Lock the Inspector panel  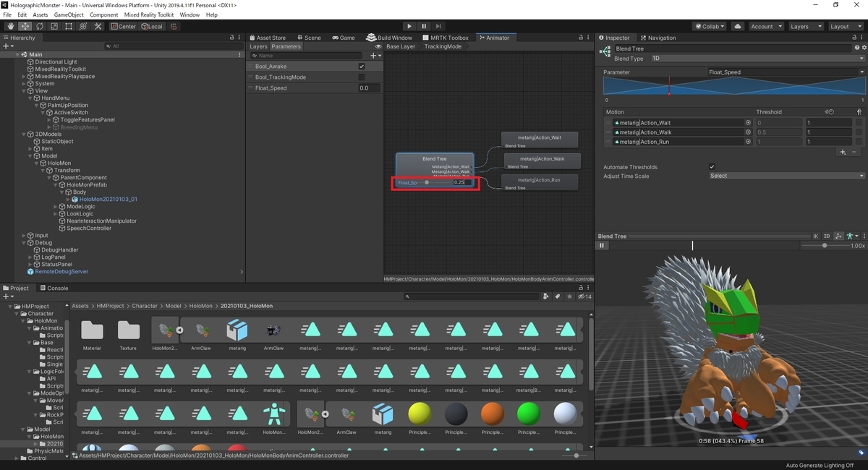click(x=853, y=38)
